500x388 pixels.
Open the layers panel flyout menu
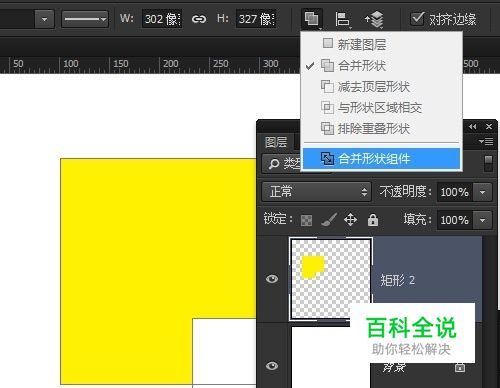[x=486, y=142]
